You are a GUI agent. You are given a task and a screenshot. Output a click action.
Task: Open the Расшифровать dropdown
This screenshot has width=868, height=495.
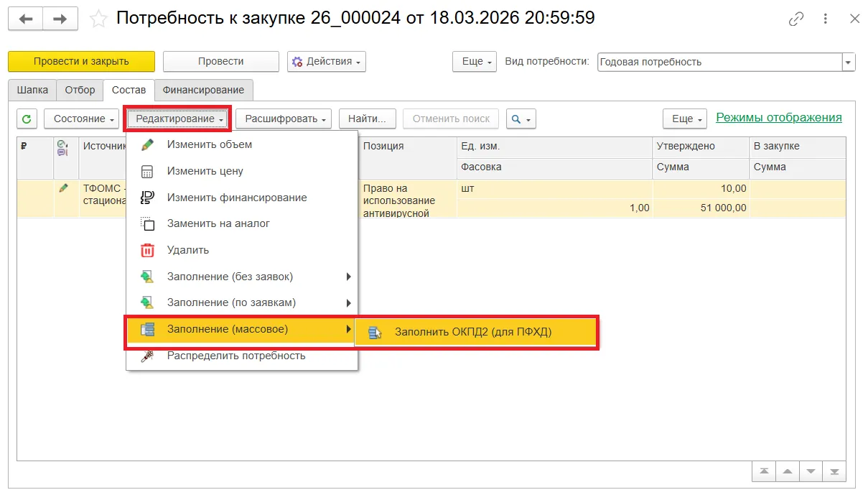(284, 119)
